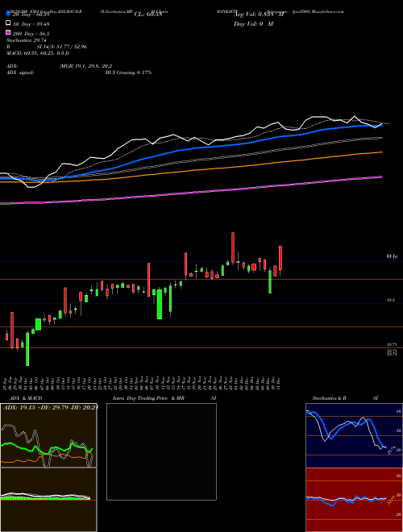Open the 'ADX & MACD' panel title
Screen dimensions: 403x532
(x=26, y=398)
